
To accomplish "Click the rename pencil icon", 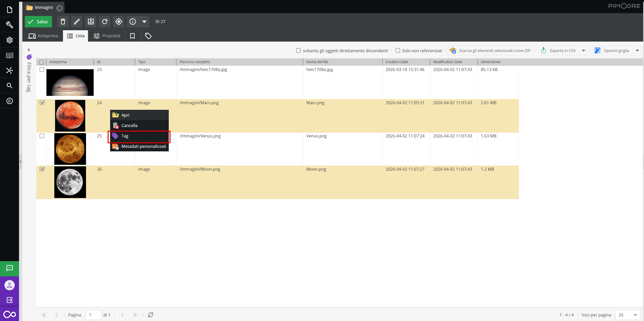I will point(77,22).
